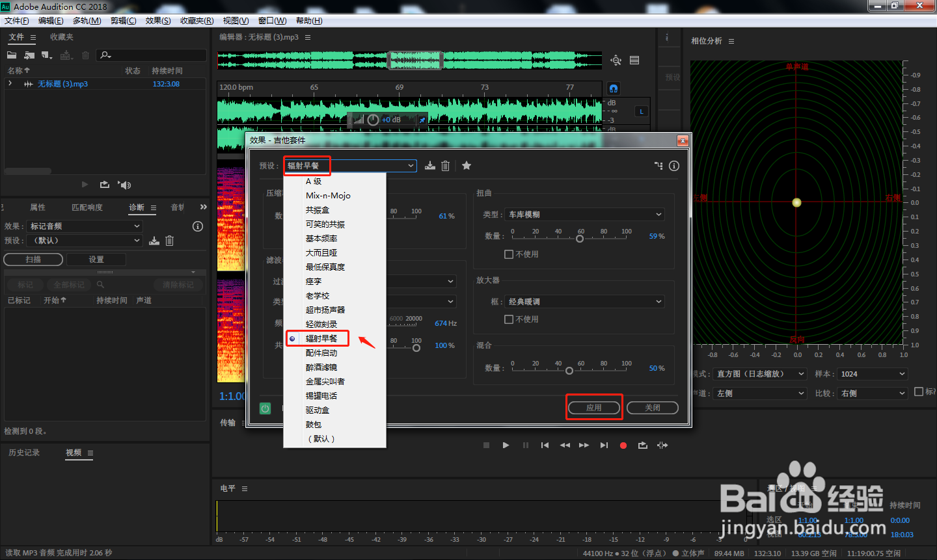Click the list icon at editor top right
Viewport: 937px width, 560px height.
(x=634, y=60)
